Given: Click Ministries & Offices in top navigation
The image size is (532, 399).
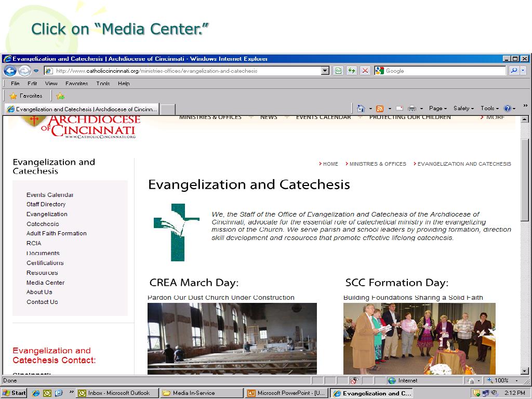Looking at the screenshot, I should [210, 117].
